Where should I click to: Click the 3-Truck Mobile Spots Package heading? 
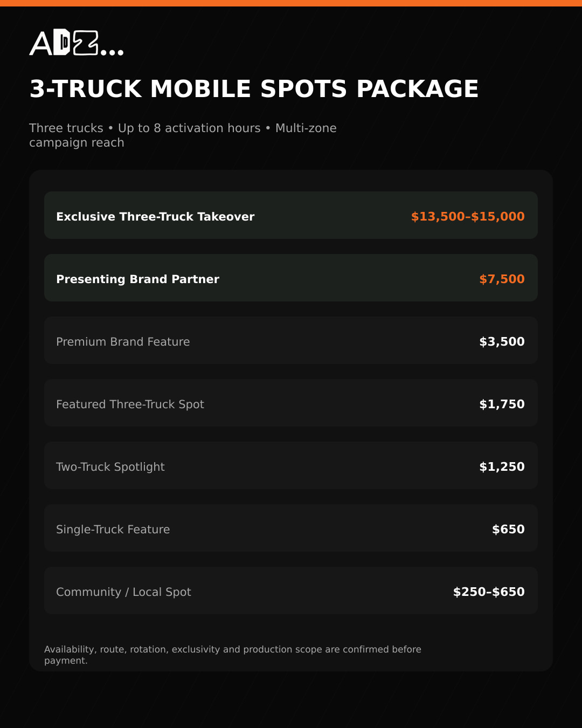tap(254, 89)
